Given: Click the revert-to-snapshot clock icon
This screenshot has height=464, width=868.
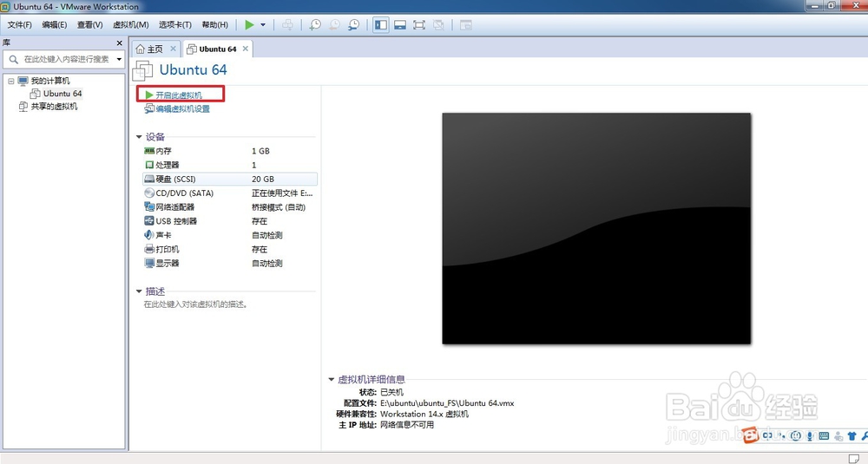Looking at the screenshot, I should (334, 25).
